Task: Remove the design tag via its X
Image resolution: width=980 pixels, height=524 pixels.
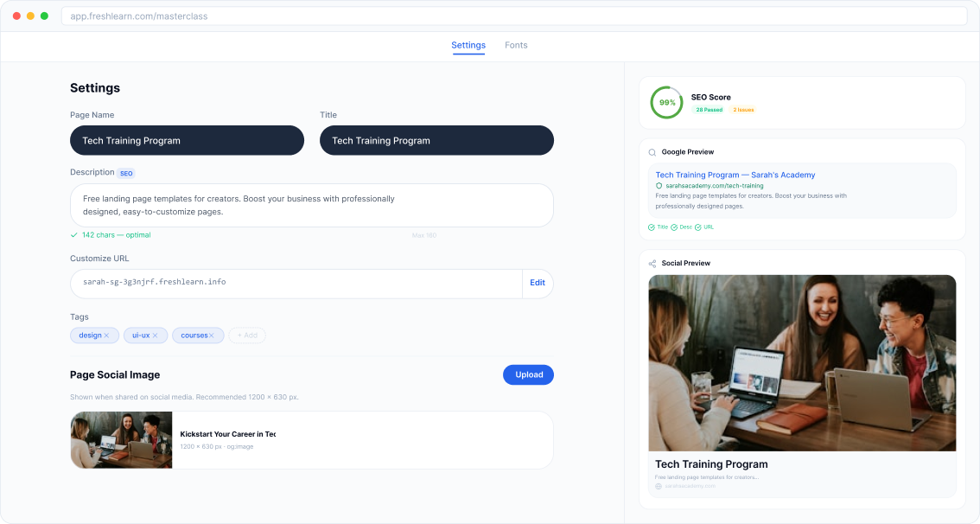Action: pyautogui.click(x=106, y=335)
